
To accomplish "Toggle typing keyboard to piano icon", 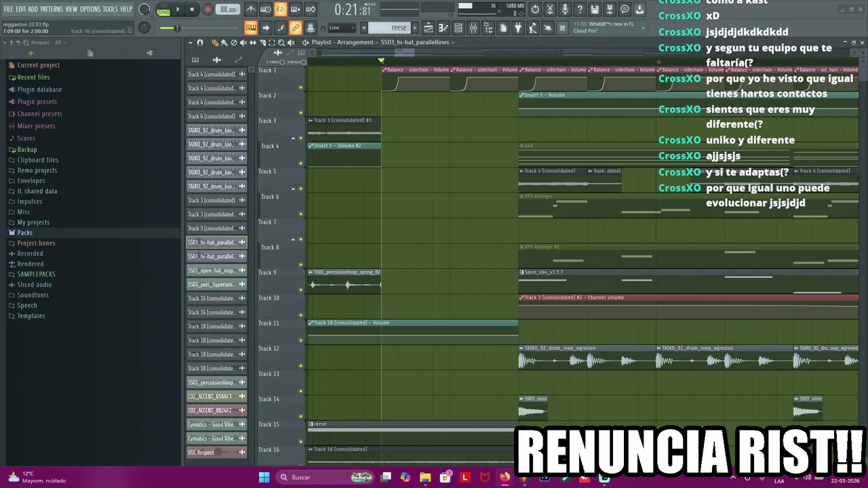I will 251,28.
